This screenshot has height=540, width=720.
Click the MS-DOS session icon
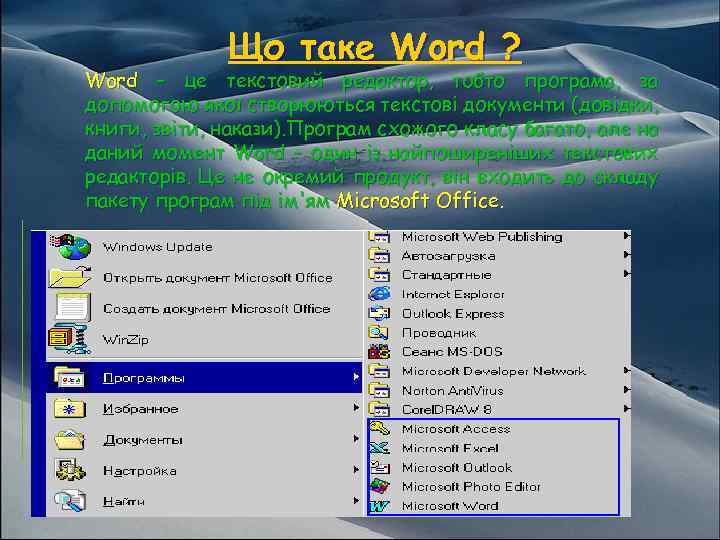tap(379, 352)
